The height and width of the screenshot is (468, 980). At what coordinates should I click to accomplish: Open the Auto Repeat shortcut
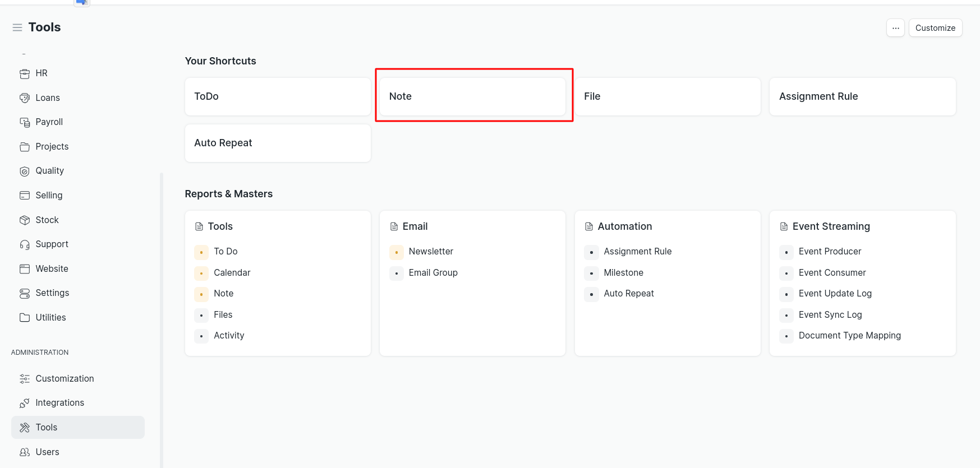[x=278, y=143]
